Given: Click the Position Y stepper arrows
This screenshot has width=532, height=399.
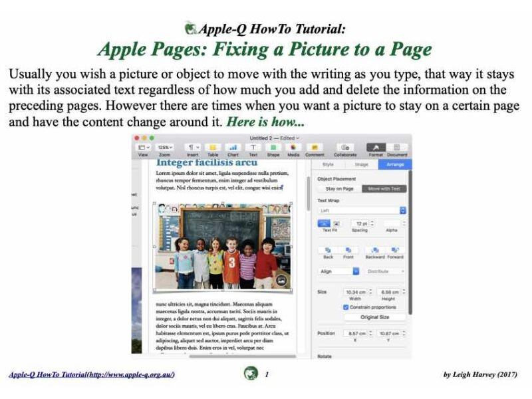Looking at the screenshot, I should point(404,334).
